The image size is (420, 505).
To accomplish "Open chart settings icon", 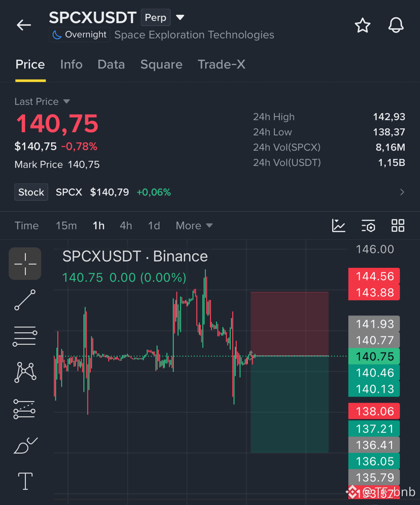I will click(x=368, y=226).
